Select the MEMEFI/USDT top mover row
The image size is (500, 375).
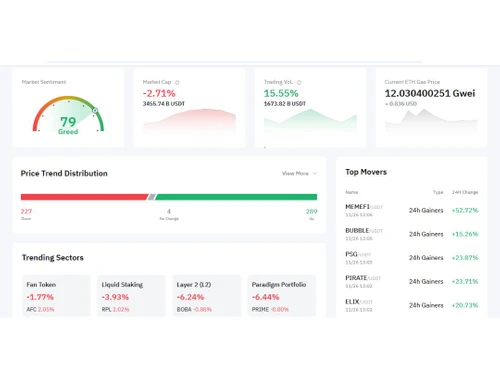[x=412, y=210]
